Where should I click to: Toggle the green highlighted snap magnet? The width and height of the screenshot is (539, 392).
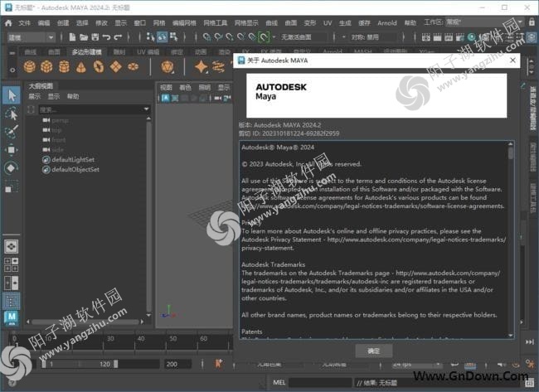coord(264,36)
